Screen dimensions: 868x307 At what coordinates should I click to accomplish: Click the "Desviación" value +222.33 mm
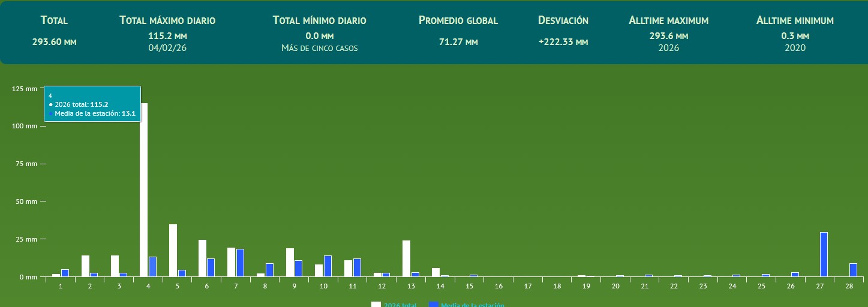point(563,42)
